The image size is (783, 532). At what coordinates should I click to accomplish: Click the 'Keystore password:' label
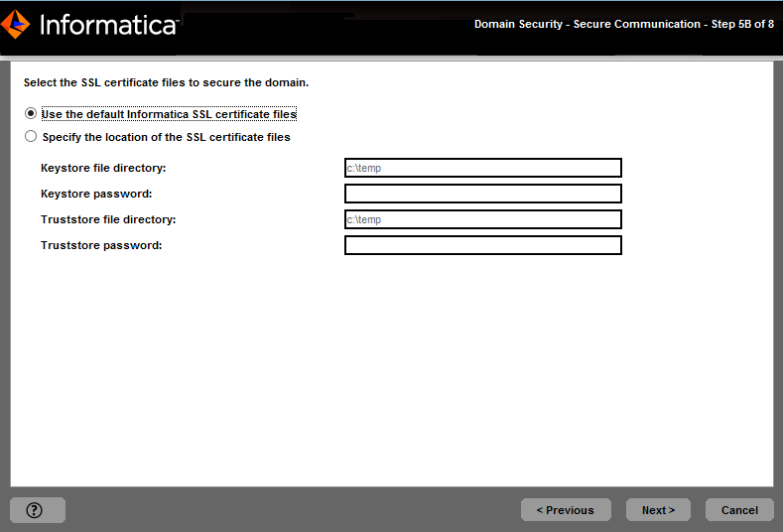(x=96, y=194)
